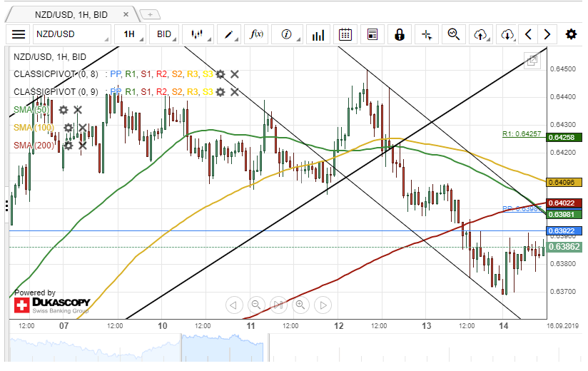This screenshot has height=371, width=588.
Task: Expand the 1H timeframe dropdown
Action: point(131,34)
